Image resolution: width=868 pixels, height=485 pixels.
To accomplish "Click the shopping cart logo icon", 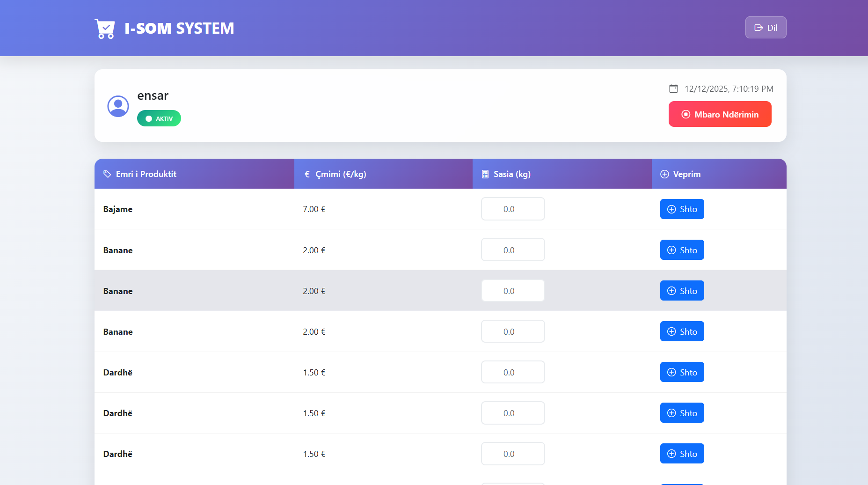I will (105, 29).
